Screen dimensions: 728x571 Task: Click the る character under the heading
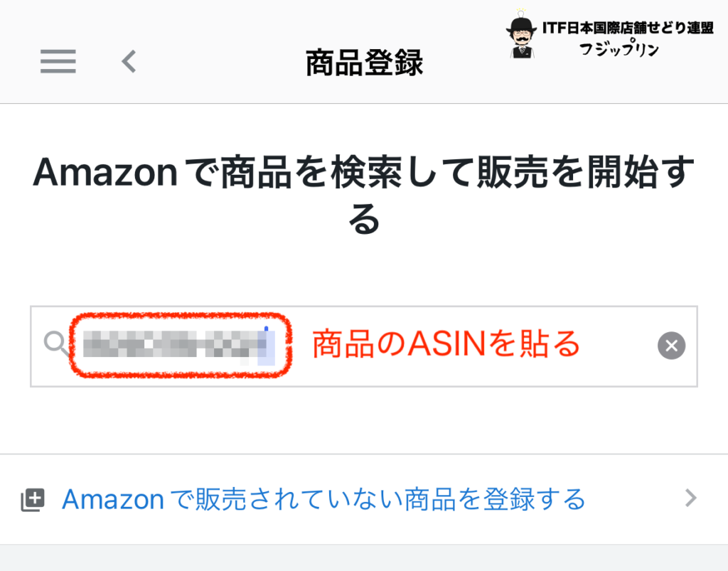364,218
